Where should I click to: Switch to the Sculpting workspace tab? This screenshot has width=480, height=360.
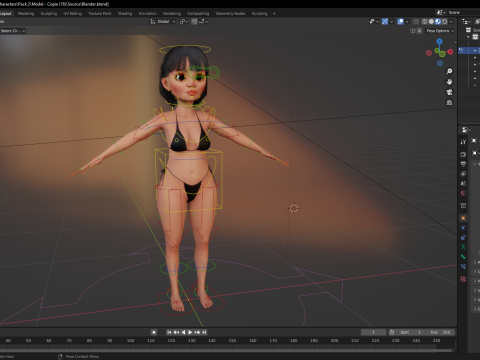[49, 14]
